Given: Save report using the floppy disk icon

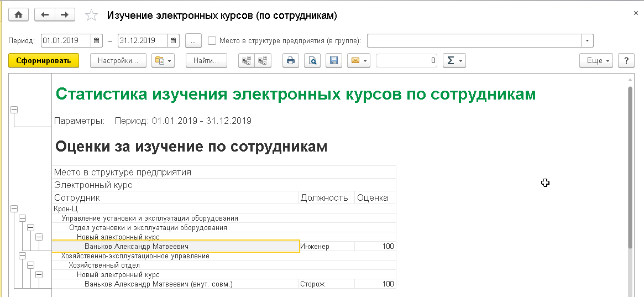Looking at the screenshot, I should pos(334,61).
